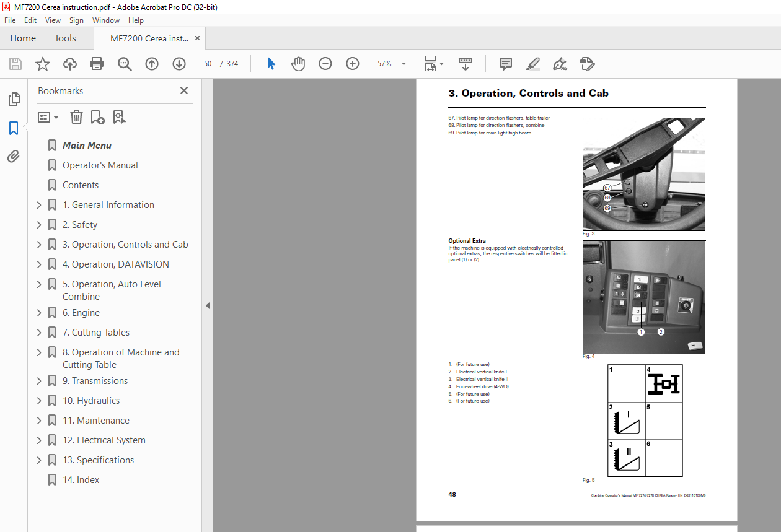Open the Edit menu

click(30, 20)
